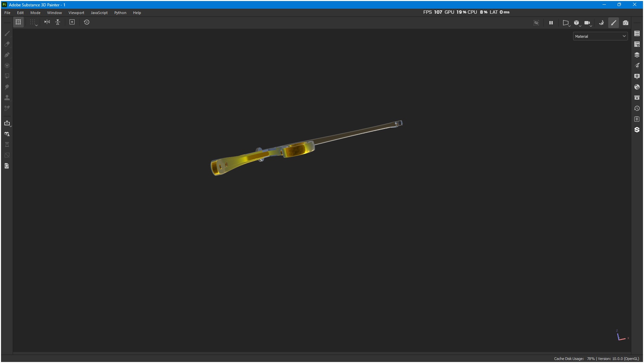This screenshot has width=644, height=363.
Task: Open the Display Settings panel
Action: coord(637,76)
